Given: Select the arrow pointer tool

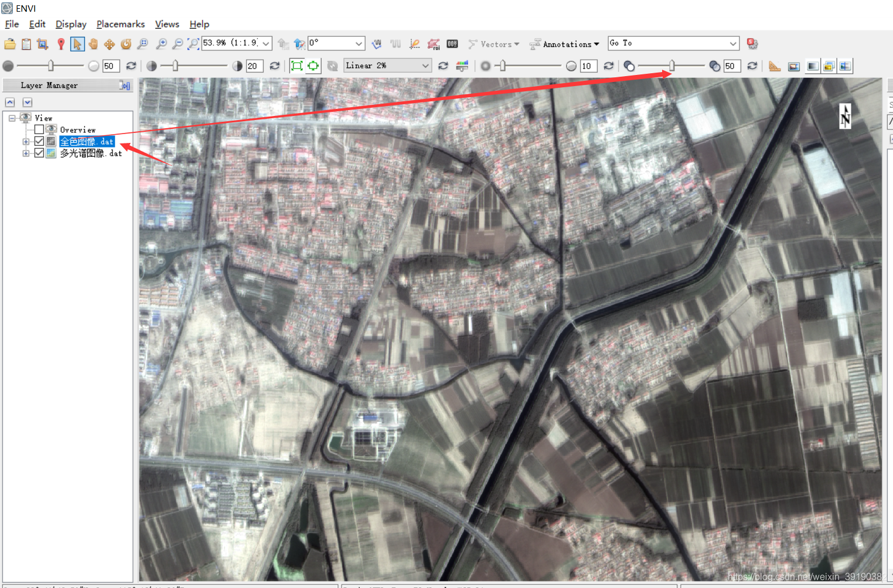Looking at the screenshot, I should pos(77,44).
